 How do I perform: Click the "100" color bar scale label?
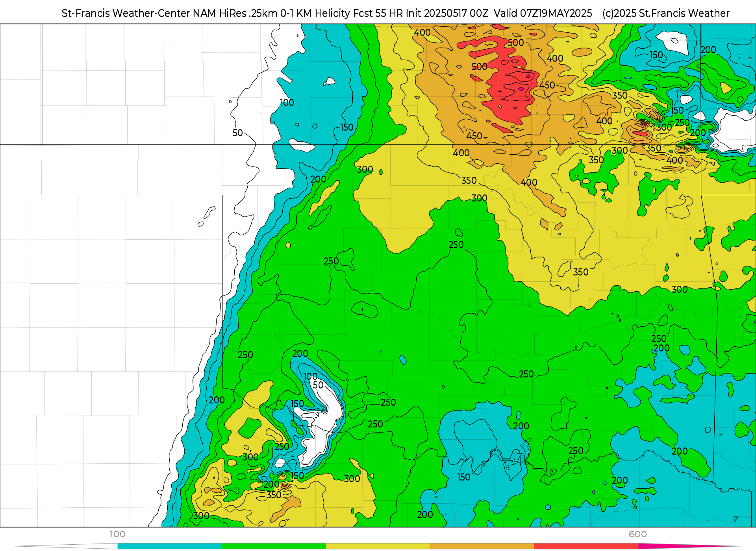117,534
